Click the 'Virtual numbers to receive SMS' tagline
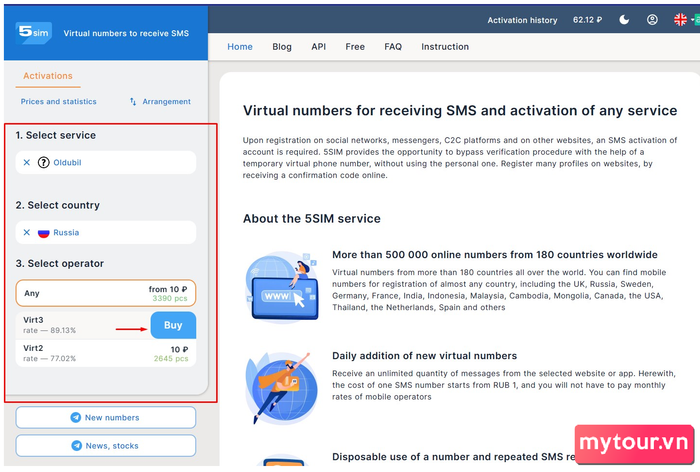Image resolution: width=700 pixels, height=472 pixels. [x=126, y=33]
